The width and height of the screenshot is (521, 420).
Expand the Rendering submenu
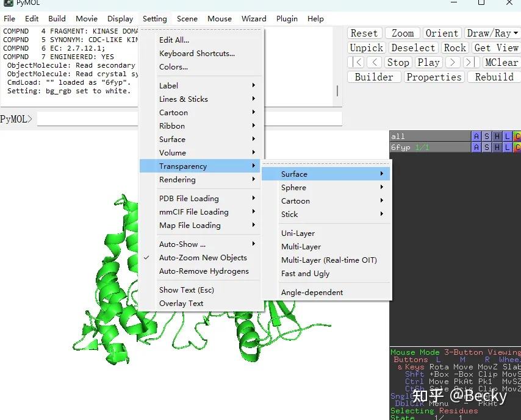click(201, 180)
